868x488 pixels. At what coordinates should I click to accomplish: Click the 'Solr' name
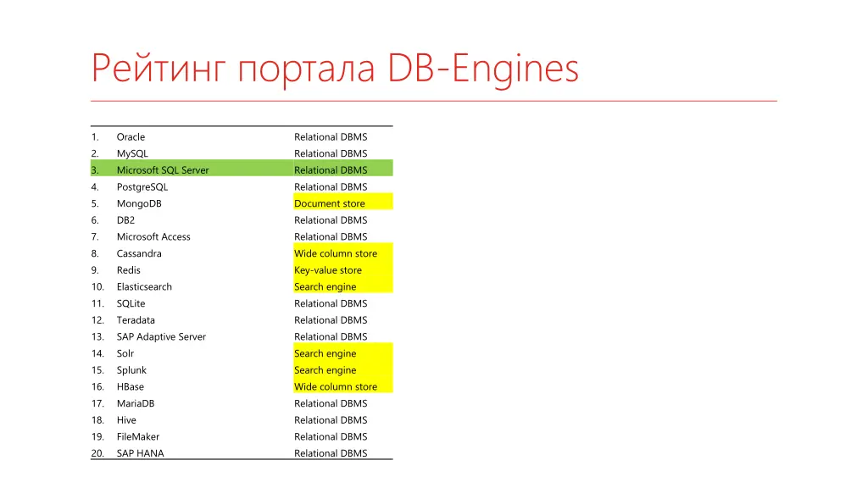pyautogui.click(x=125, y=353)
